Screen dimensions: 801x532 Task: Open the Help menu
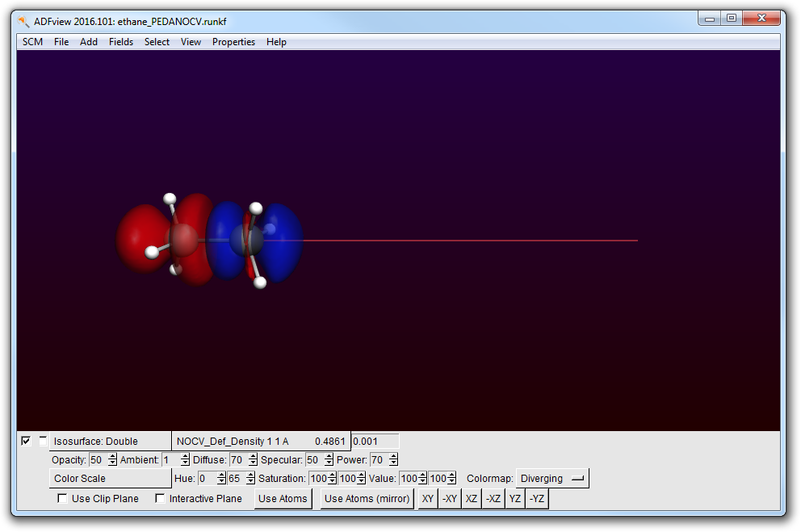276,42
